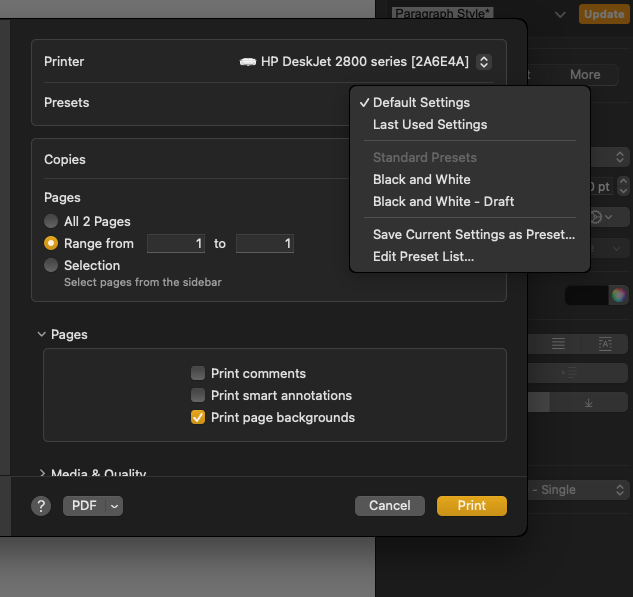This screenshot has width=633, height=597.
Task: Enable Print comments checkbox
Action: coord(198,373)
